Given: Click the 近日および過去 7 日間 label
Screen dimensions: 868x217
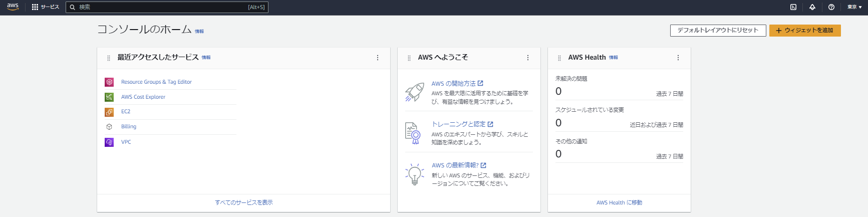Looking at the screenshot, I should coord(657,125).
